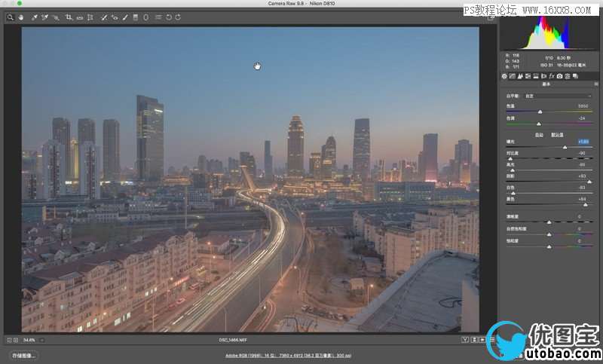This screenshot has height=364, width=603.
Task: Click the exposure slider handle
Action: pyautogui.click(x=565, y=147)
